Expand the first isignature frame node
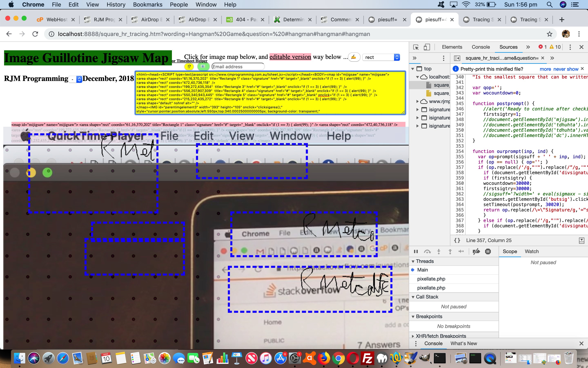588x368 pixels. click(418, 110)
